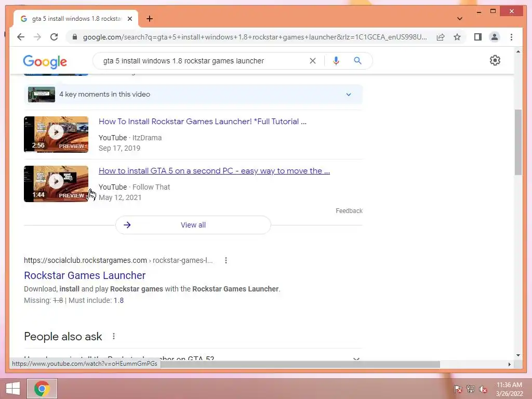Go to Google home via logo
The image size is (532, 399).
(x=45, y=62)
